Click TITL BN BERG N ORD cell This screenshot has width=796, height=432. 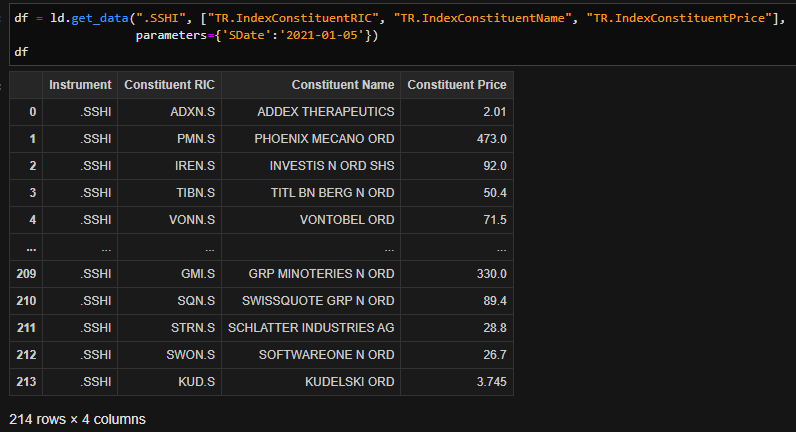(311, 193)
